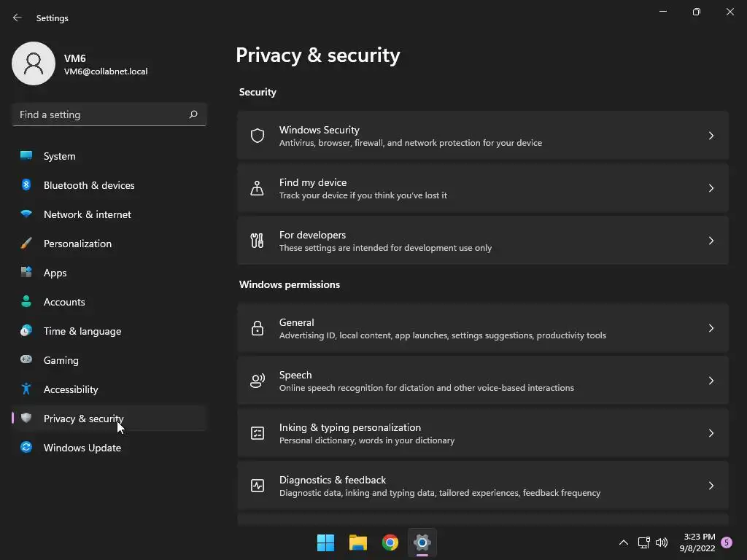
Task: Expand Windows Security using its chevron
Action: click(x=711, y=136)
